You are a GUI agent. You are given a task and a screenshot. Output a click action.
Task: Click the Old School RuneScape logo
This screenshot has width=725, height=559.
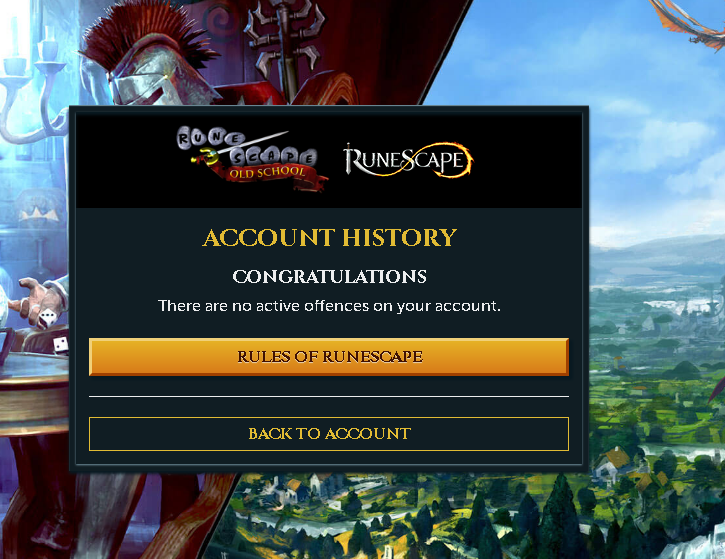pos(252,159)
